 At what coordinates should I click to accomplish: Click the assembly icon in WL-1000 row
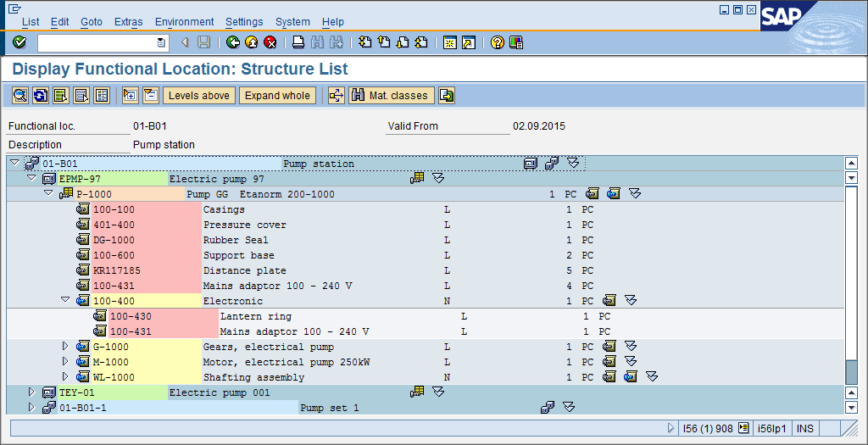630,377
